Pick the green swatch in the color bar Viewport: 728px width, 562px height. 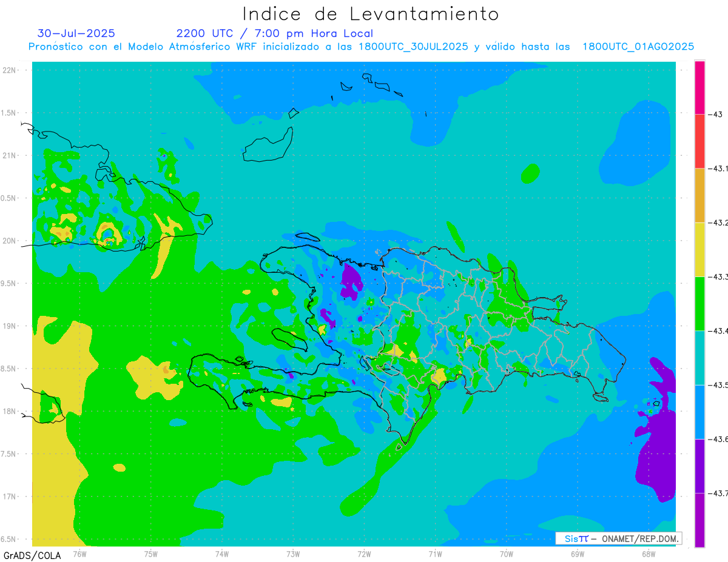click(699, 303)
